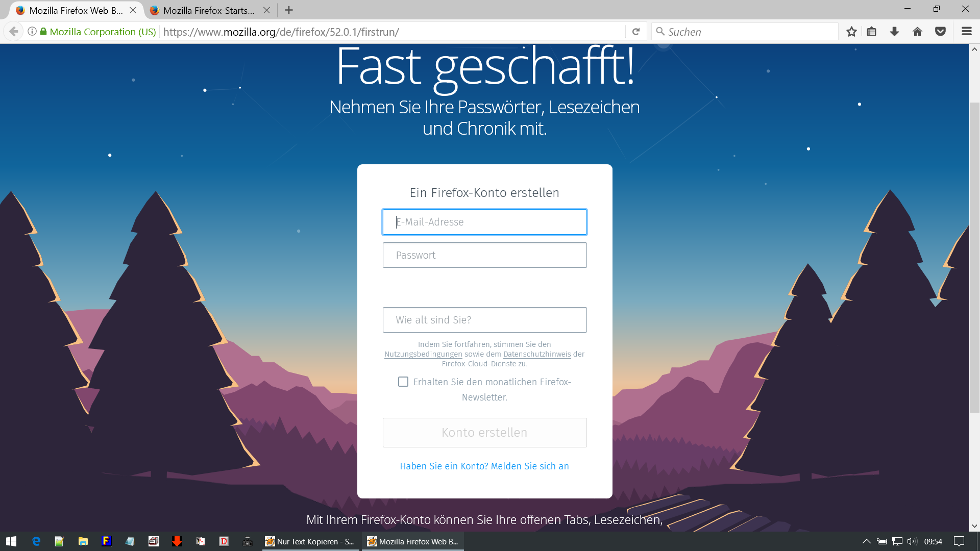Open the bookmarks list icon
This screenshot has width=980, height=551.
pyautogui.click(x=872, y=32)
